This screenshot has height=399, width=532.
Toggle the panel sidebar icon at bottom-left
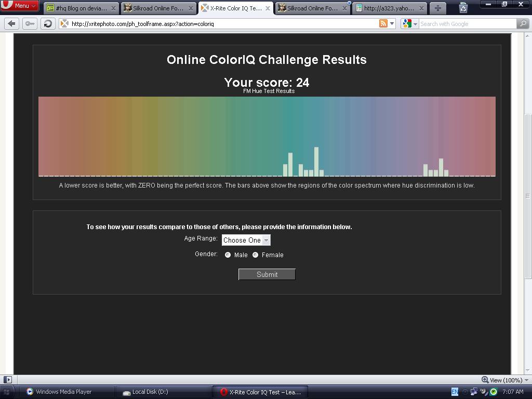coord(7,380)
